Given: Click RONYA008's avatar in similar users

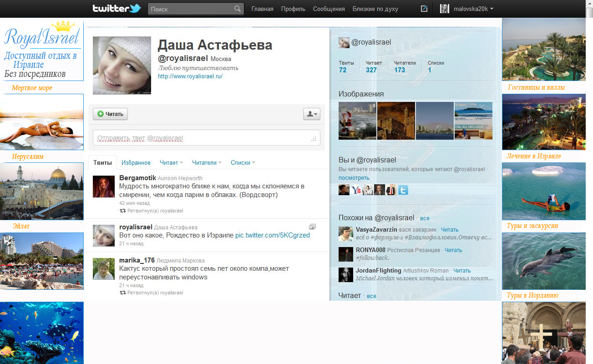Looking at the screenshot, I should point(346,254).
